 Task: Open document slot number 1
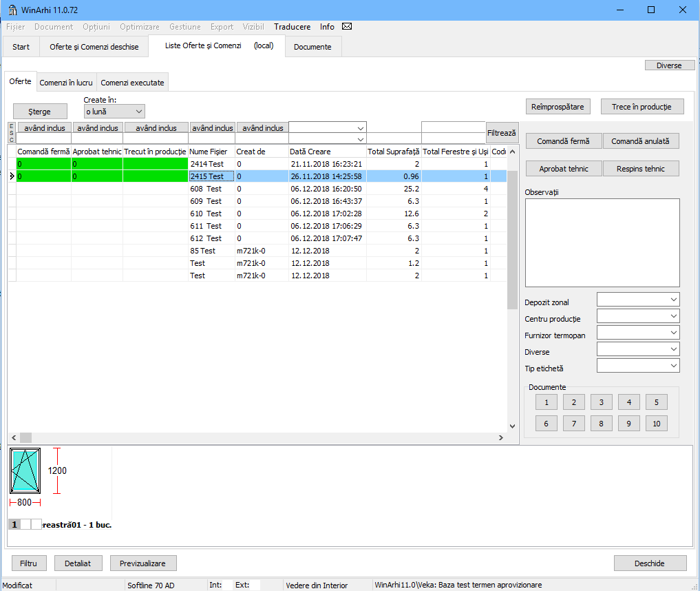click(546, 403)
